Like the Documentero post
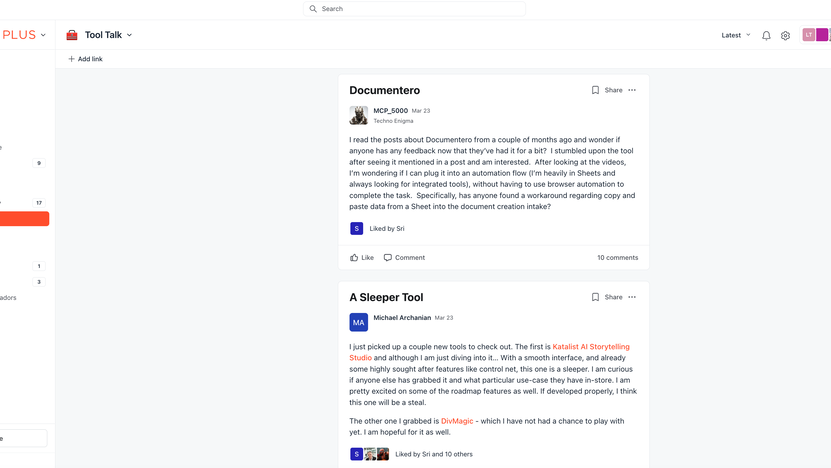This screenshot has height=468, width=831. (x=362, y=257)
